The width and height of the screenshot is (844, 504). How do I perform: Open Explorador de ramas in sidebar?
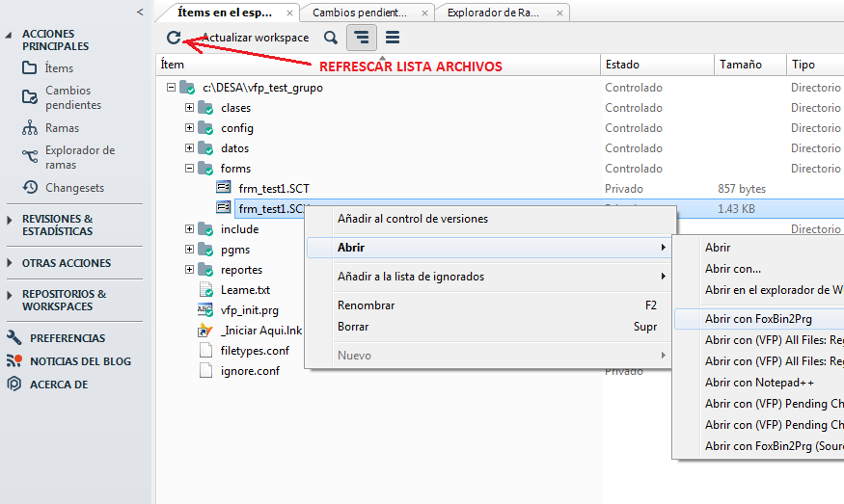coord(80,157)
